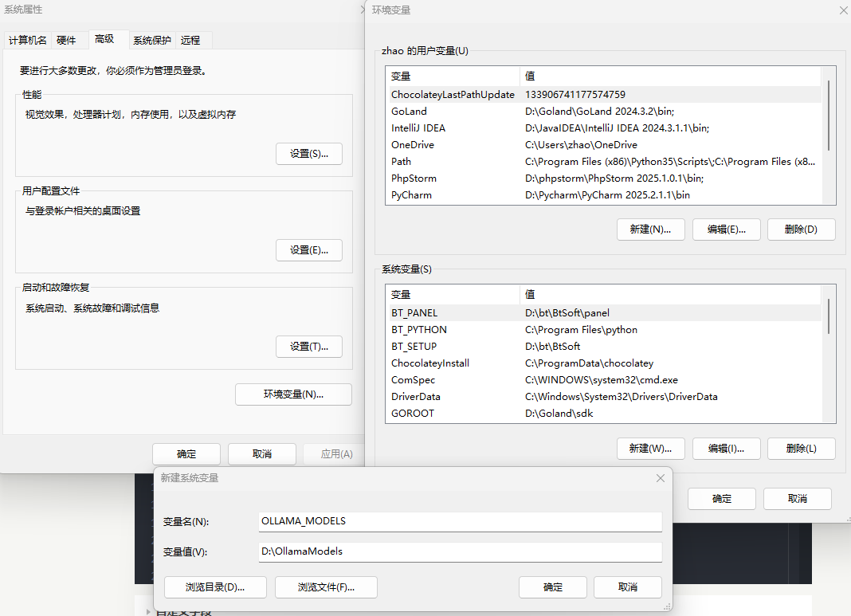Open the 硬件 tab
The height and width of the screenshot is (616, 851).
point(66,40)
